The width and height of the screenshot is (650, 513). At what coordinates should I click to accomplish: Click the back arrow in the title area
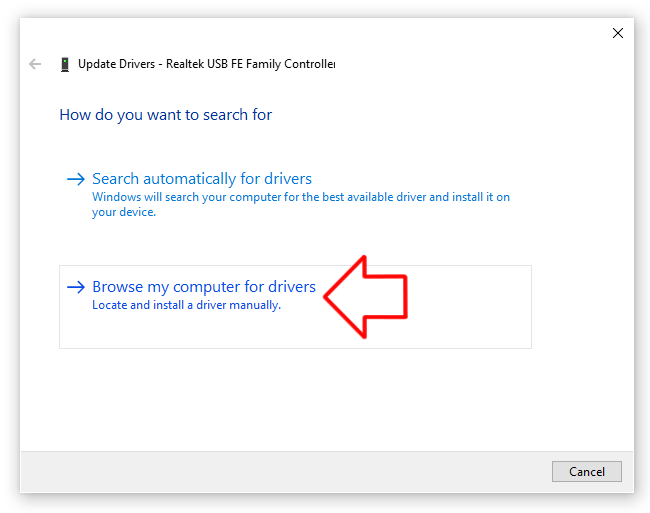36,64
